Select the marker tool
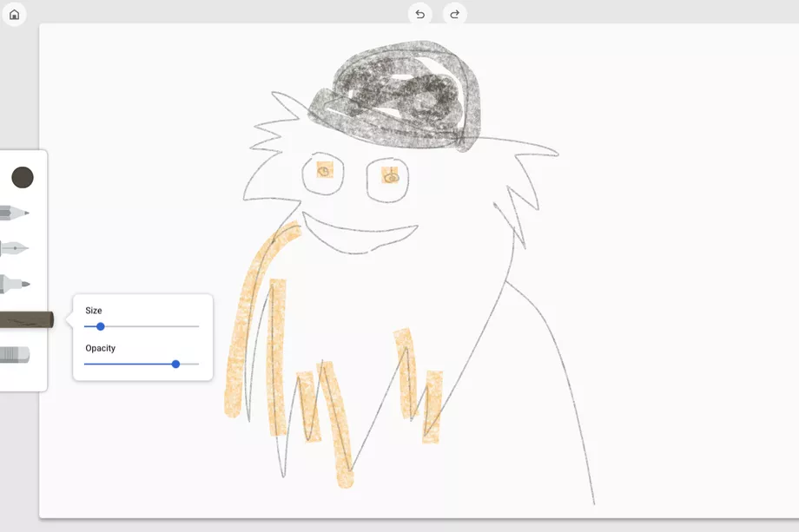799x532 pixels. pos(15,284)
